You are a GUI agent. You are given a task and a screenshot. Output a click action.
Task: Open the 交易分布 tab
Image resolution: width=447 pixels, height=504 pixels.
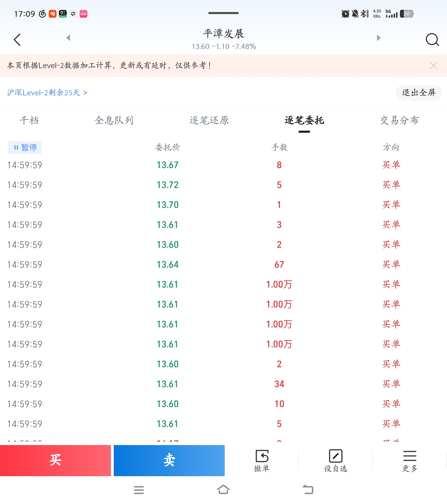[399, 120]
